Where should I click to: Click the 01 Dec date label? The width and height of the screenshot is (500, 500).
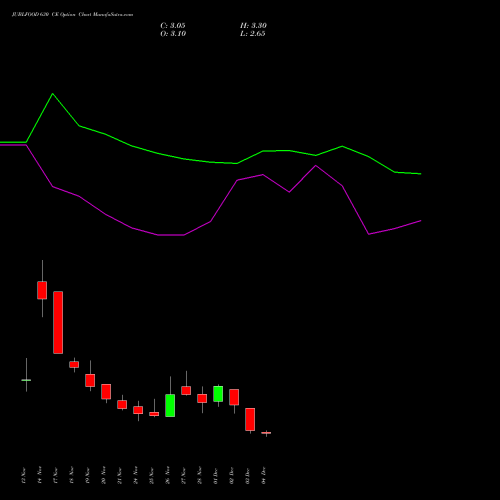point(215,476)
